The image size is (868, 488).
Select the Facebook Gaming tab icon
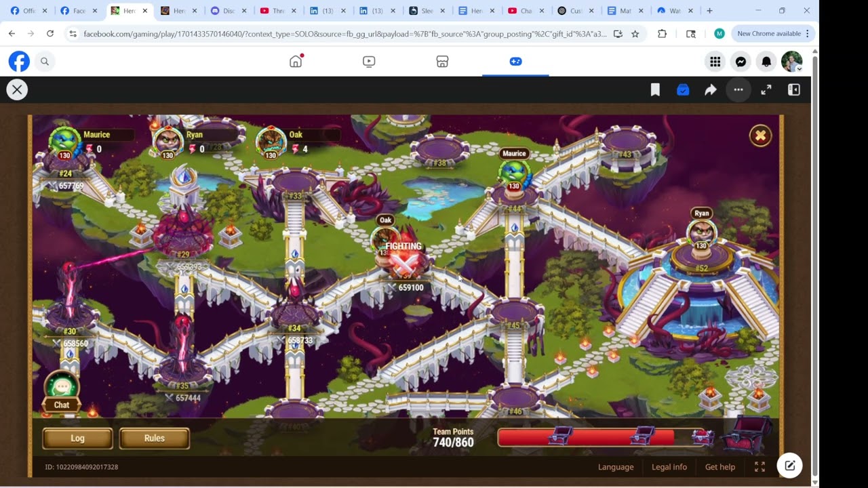[515, 62]
